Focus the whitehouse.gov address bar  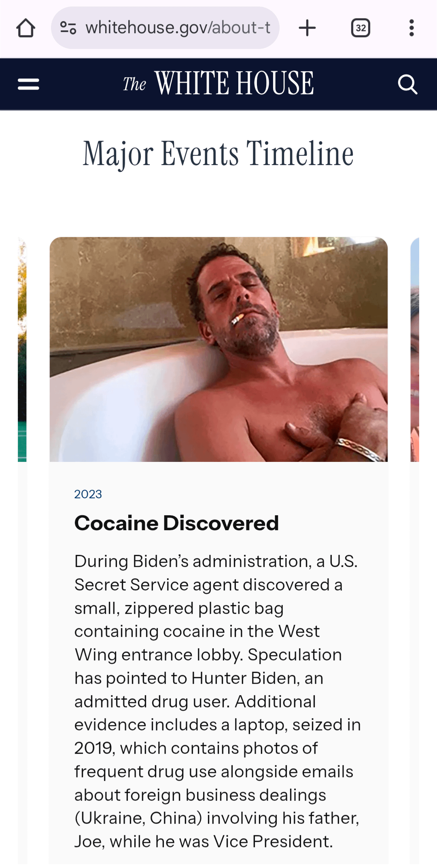click(x=165, y=28)
